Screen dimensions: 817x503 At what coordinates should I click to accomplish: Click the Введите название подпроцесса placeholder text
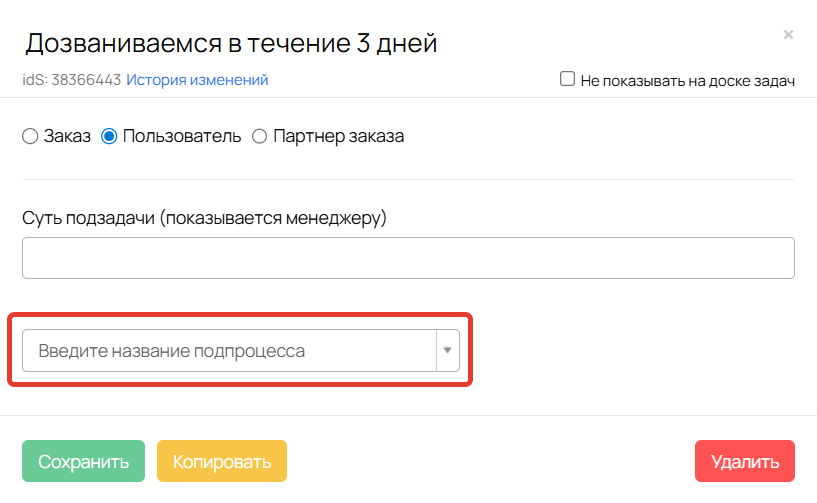172,351
